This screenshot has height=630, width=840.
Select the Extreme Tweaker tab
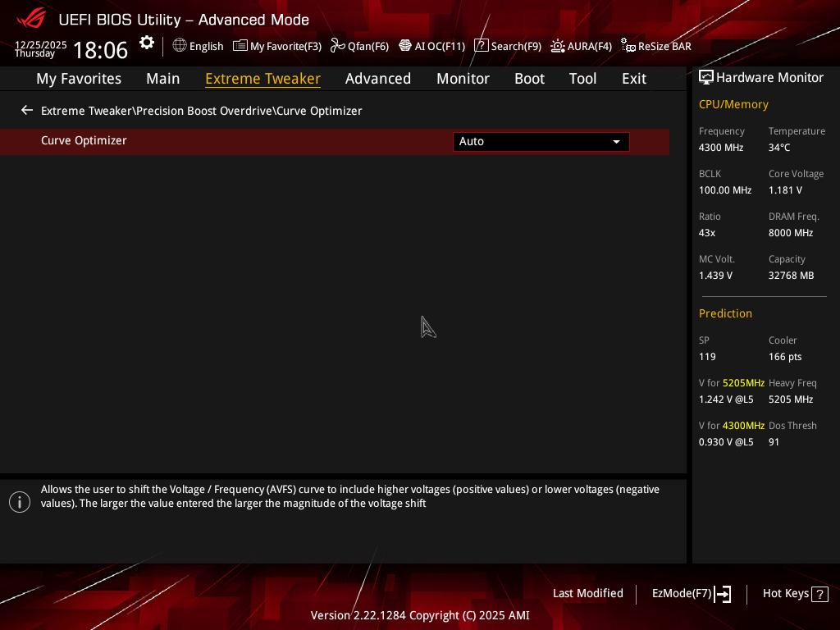[x=262, y=79]
